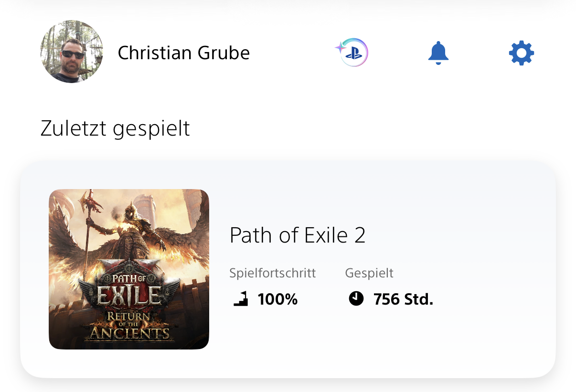Tap the stairs icon beside 100%
This screenshot has width=576, height=392.
click(241, 299)
